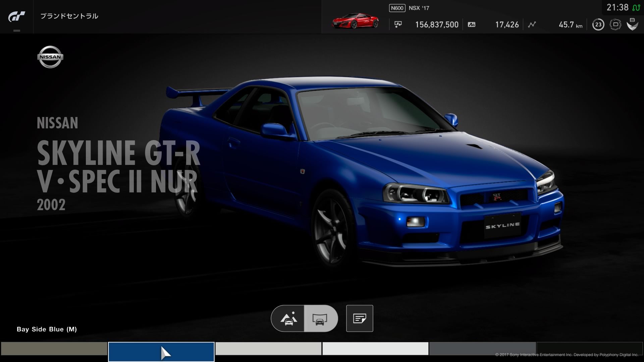Select the black color swatch

click(x=590, y=349)
